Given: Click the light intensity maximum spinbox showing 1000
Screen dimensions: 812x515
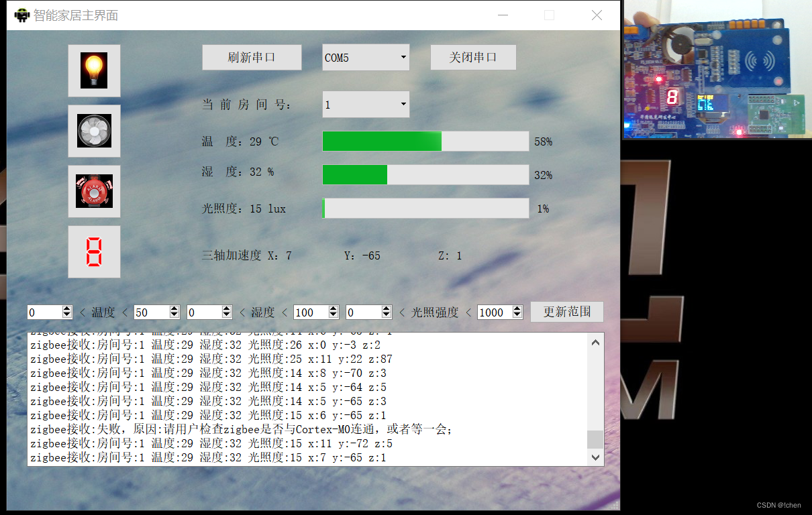Looking at the screenshot, I should coord(500,312).
